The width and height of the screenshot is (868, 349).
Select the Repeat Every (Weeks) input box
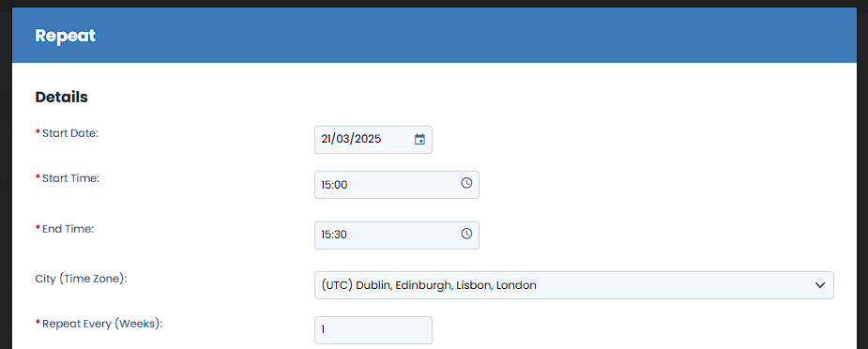[x=373, y=330]
